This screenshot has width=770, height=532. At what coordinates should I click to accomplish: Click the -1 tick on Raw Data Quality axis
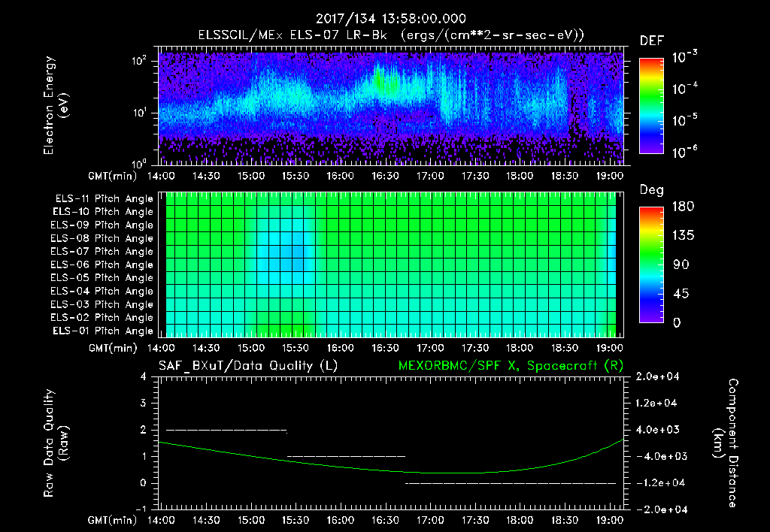(x=141, y=509)
